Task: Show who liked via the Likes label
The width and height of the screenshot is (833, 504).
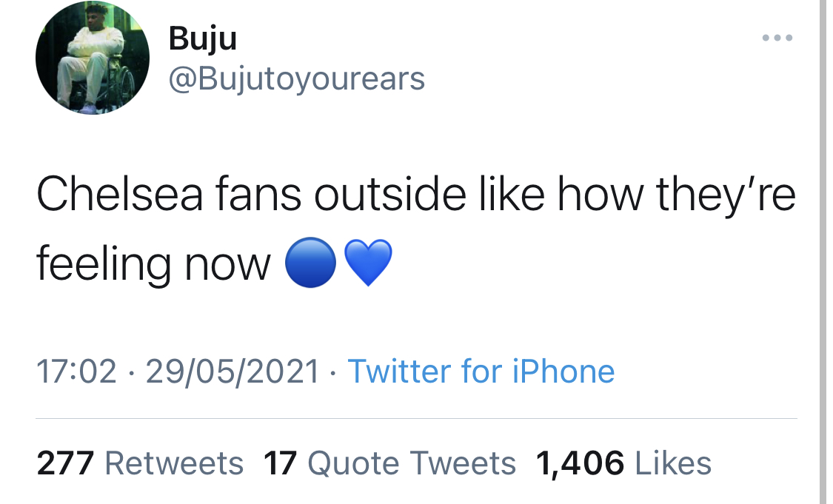Action: click(x=673, y=463)
